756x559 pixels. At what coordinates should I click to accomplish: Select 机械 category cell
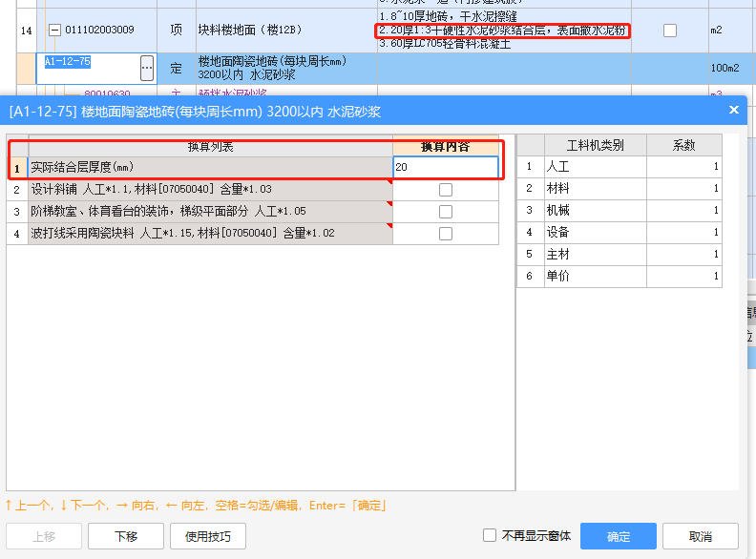[595, 211]
